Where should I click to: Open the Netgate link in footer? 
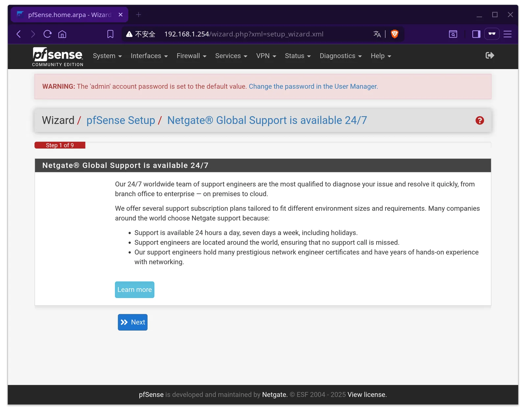pyautogui.click(x=275, y=395)
